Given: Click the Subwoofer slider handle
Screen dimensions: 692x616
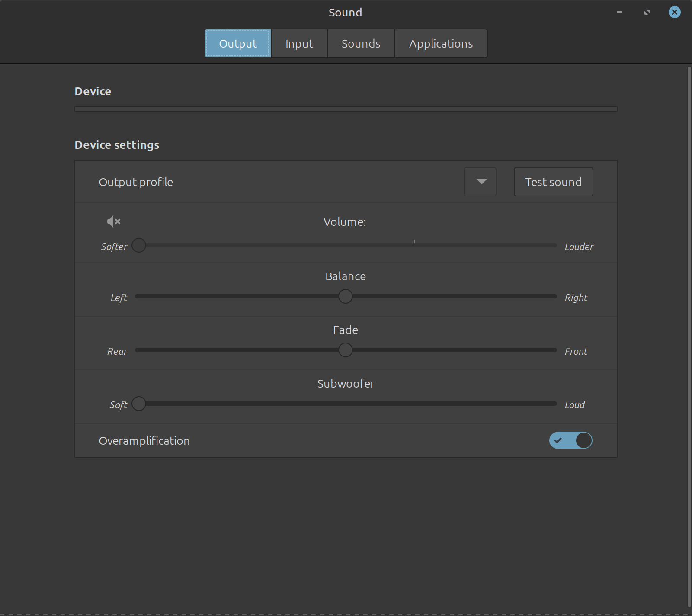Looking at the screenshot, I should (x=139, y=404).
